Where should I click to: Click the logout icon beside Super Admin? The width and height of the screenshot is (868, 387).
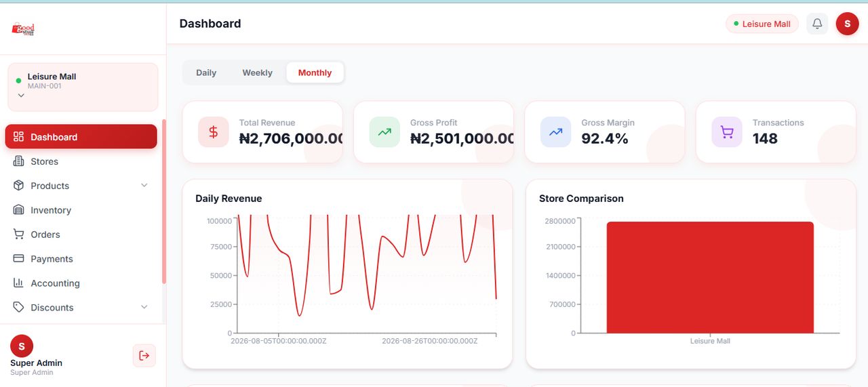pyautogui.click(x=144, y=355)
